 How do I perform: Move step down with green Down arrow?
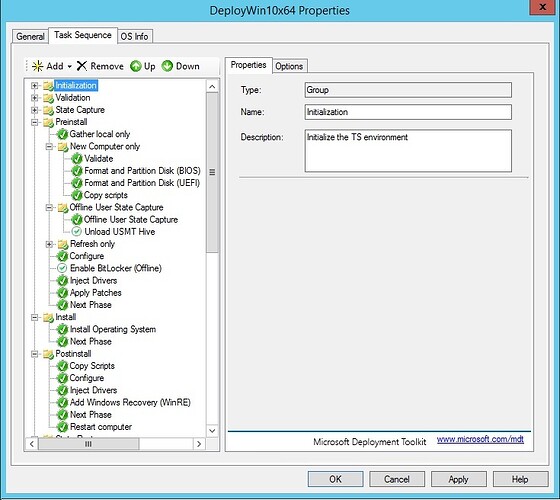pos(167,66)
